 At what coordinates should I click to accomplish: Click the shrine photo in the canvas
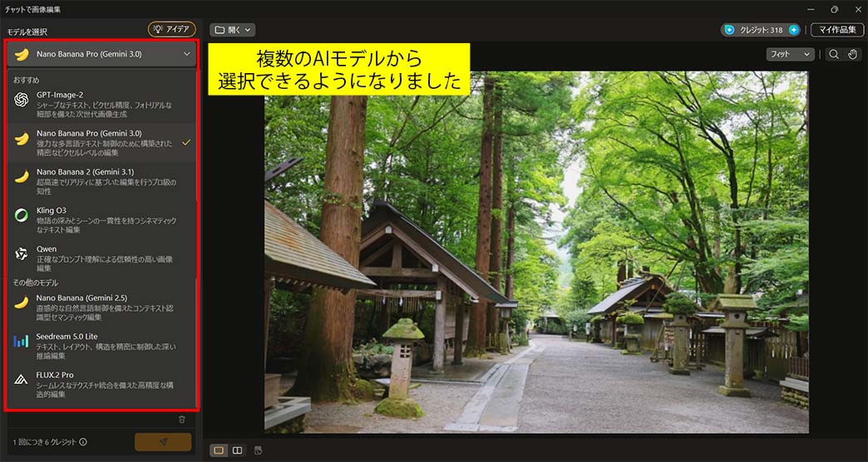point(536,252)
